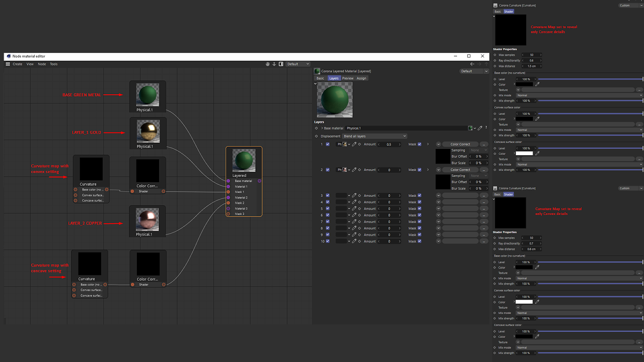Select the hand pan tool icon
This screenshot has width=644, height=362.
268,64
